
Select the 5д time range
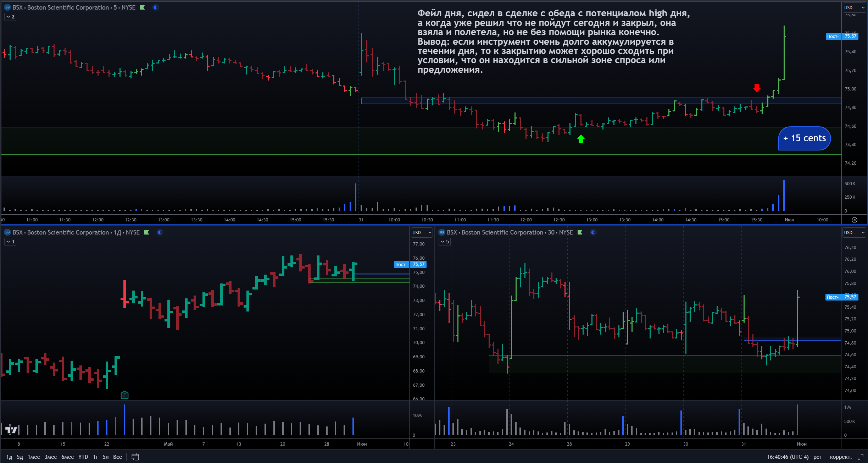point(20,457)
